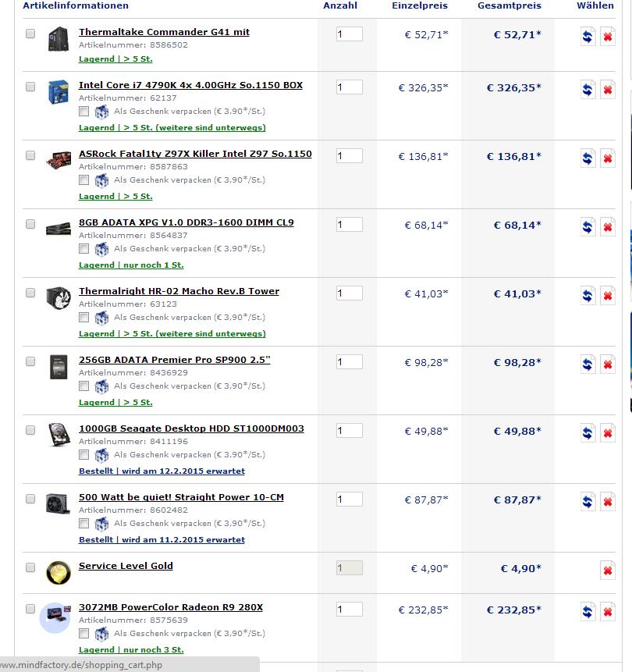Select checkbox for Thermaltake Commander G41
The image size is (632, 672).
click(30, 34)
